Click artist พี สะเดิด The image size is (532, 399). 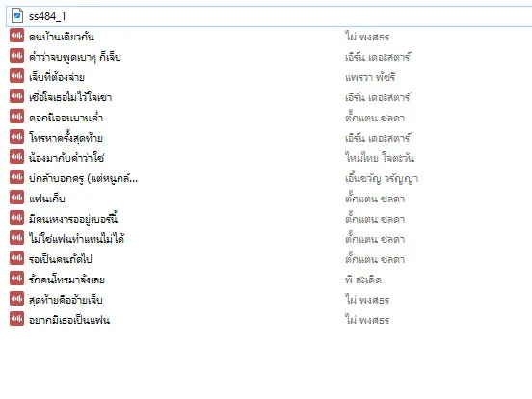362,279
